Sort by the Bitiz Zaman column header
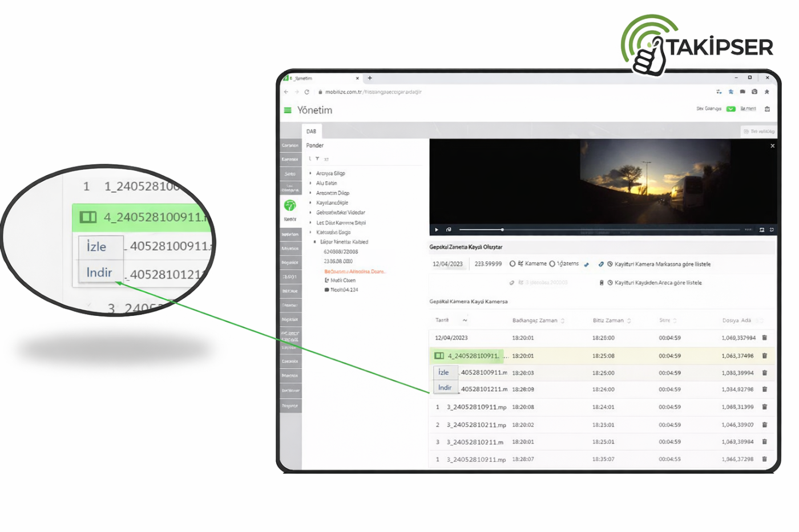The width and height of the screenshot is (799, 532). (611, 320)
